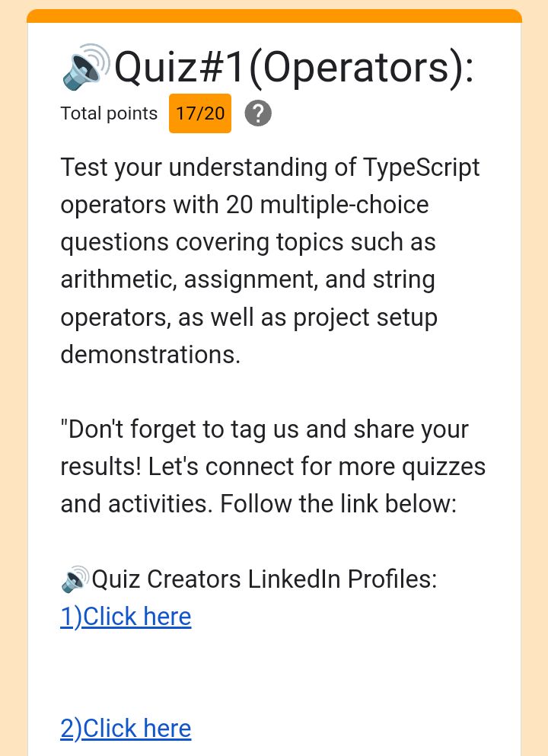
Task: Click the "results! Let's connect" text line
Action: click(x=272, y=466)
